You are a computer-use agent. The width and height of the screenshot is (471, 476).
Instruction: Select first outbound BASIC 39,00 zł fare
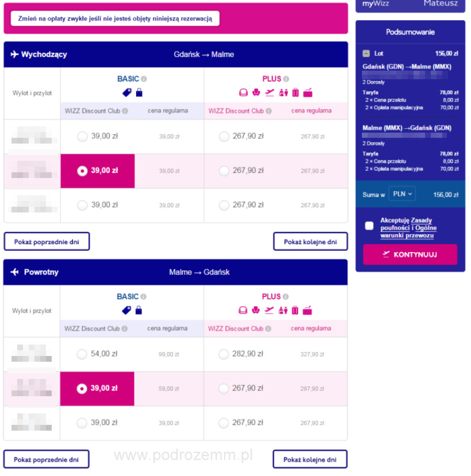(82, 136)
